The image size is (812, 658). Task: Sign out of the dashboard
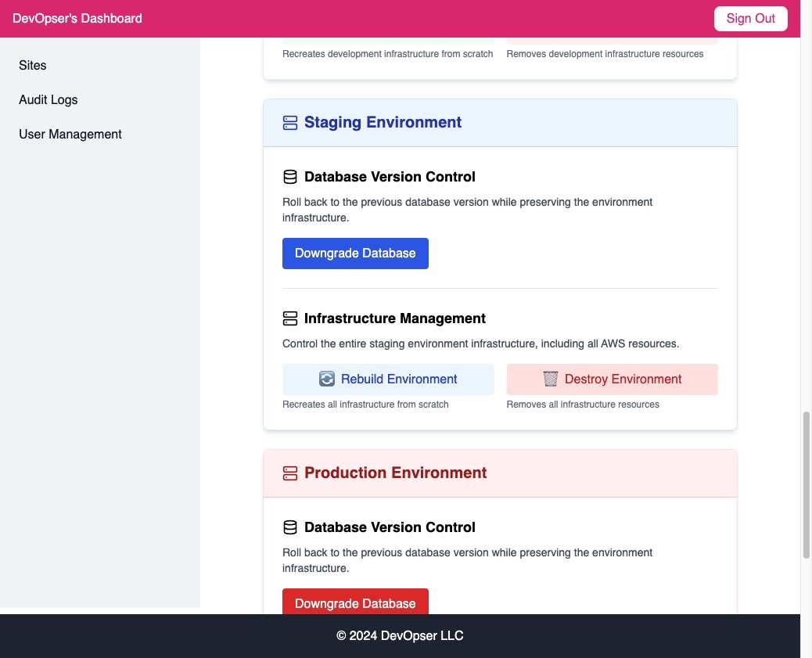(x=750, y=19)
